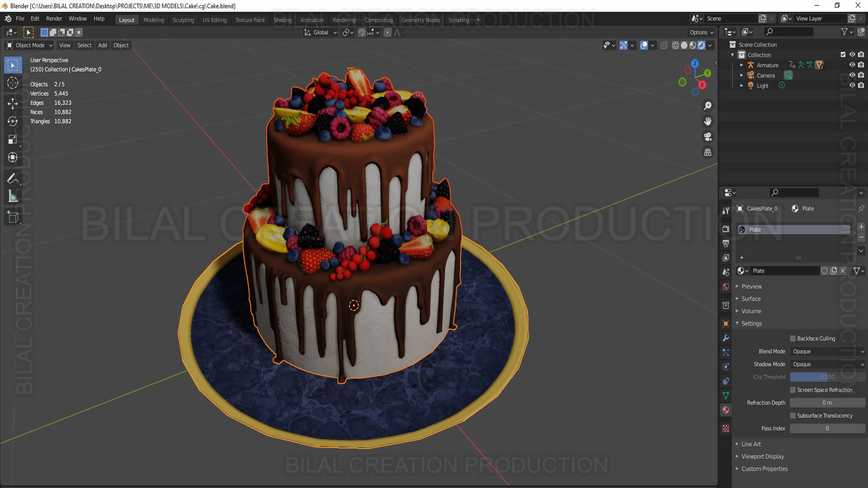
Task: Open the Object Data properties tab
Action: (726, 396)
